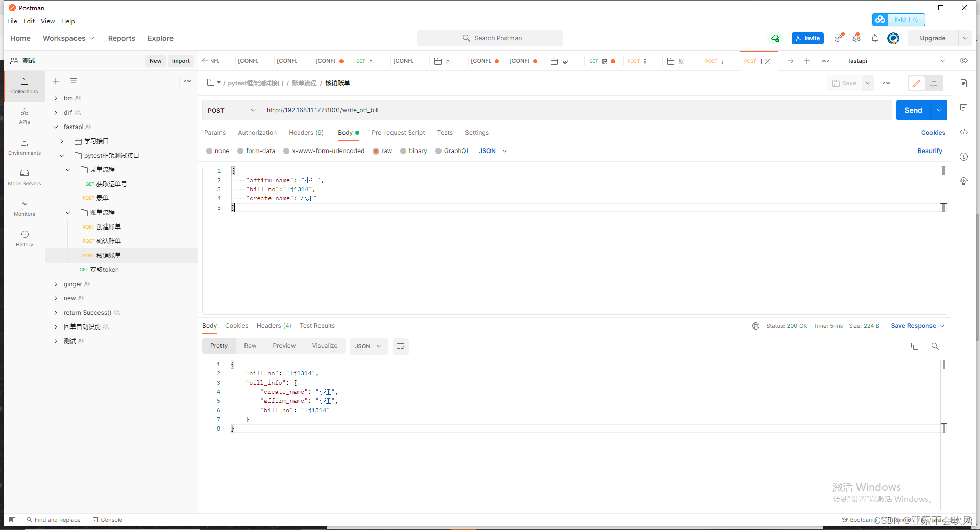Open code snippet icon in right sidebar

(x=964, y=132)
